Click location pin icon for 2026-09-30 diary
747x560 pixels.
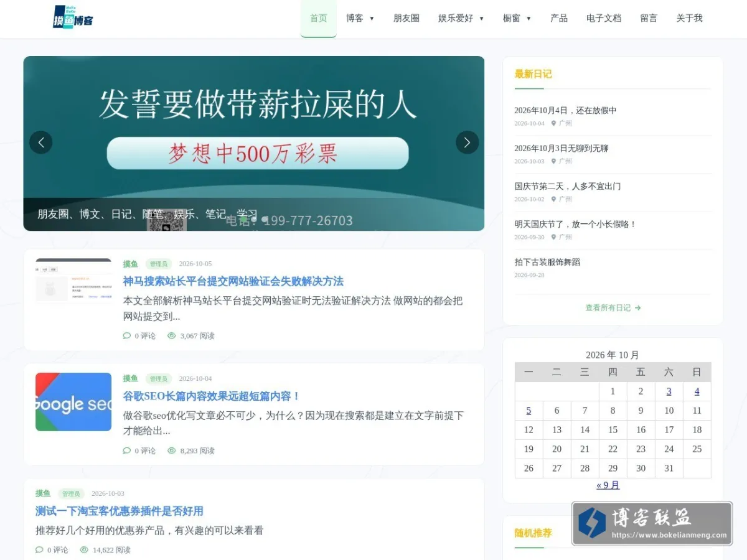[x=553, y=237]
